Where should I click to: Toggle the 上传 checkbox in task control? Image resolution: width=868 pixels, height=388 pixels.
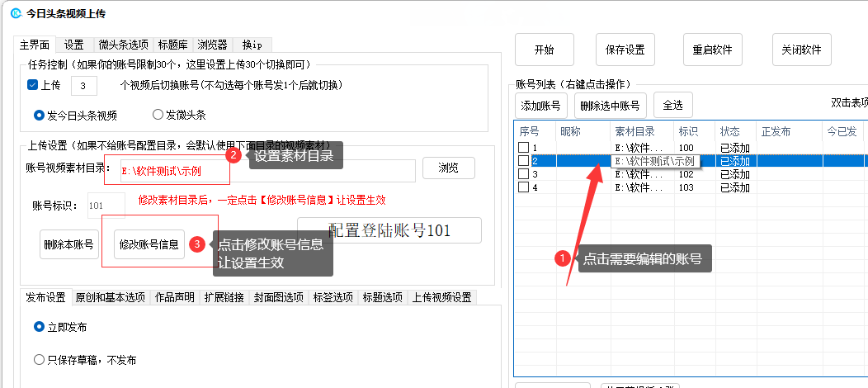(x=32, y=85)
